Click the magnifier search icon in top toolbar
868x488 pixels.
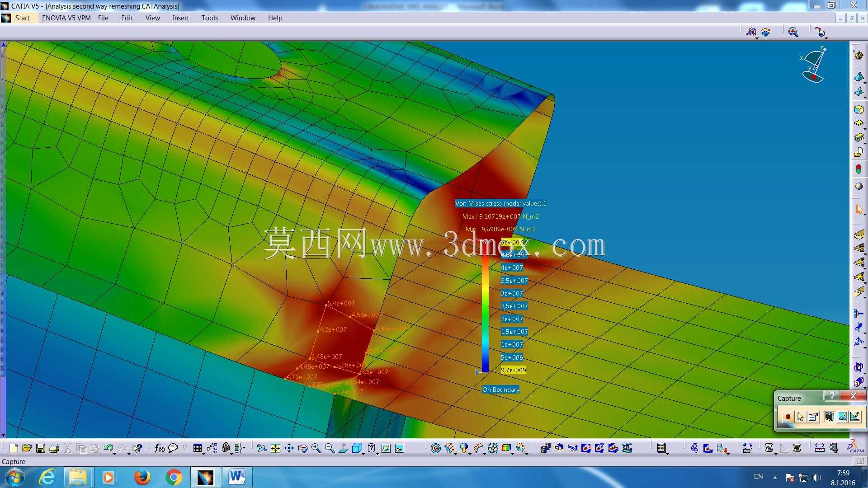pyautogui.click(x=793, y=32)
